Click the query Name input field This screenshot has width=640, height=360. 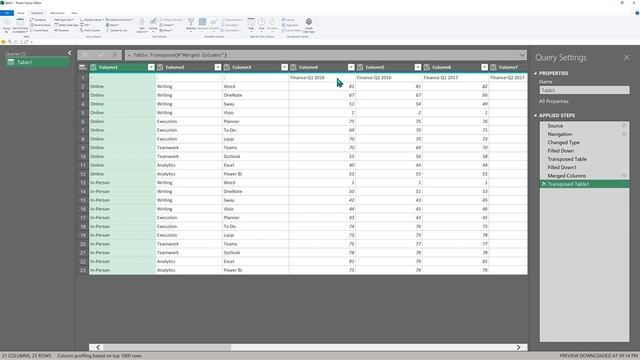(584, 90)
